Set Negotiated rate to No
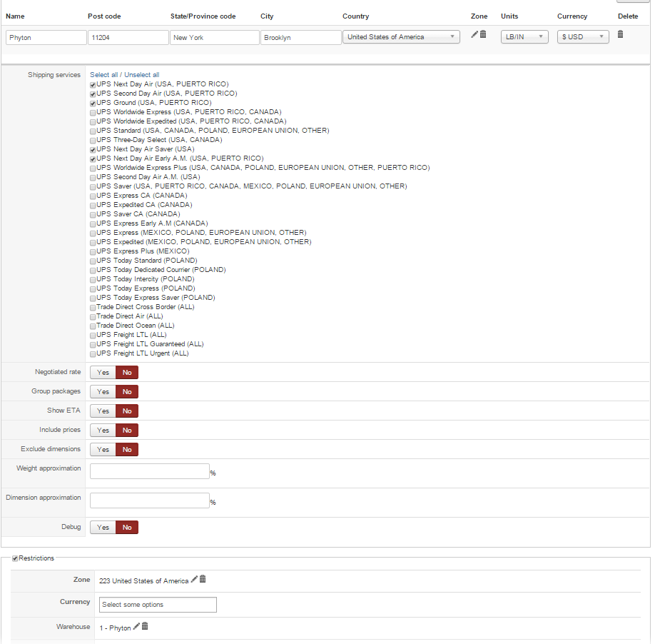The height and width of the screenshot is (644, 660). pyautogui.click(x=127, y=372)
